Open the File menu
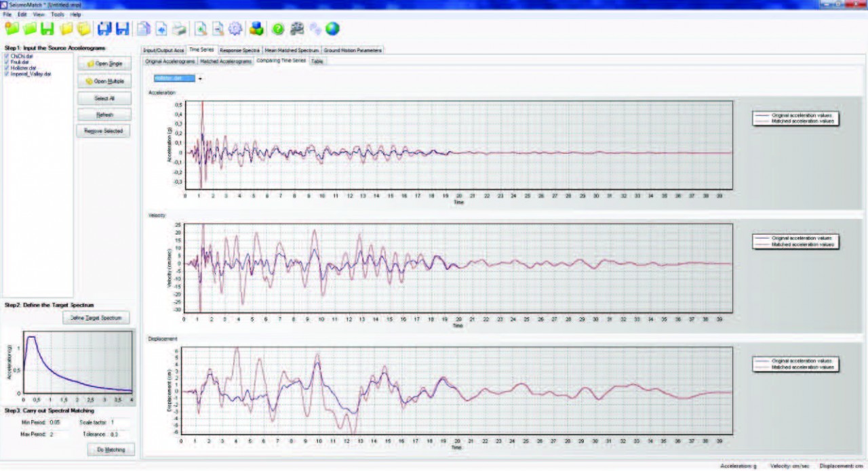 click(x=7, y=14)
